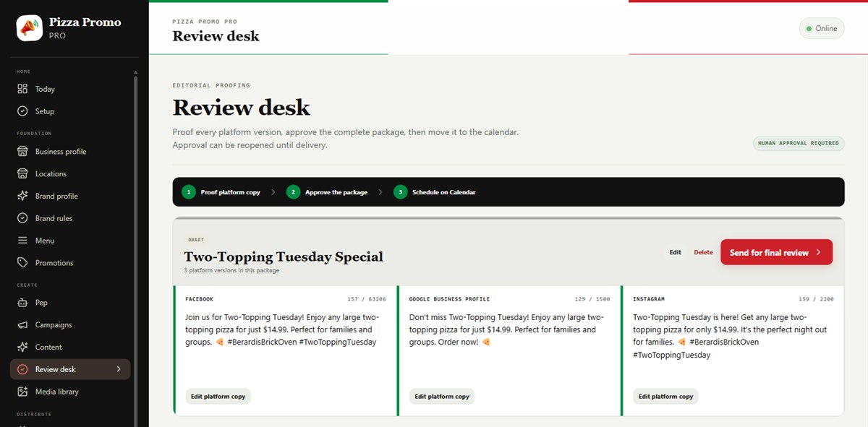The image size is (868, 427).
Task: Click the Google Business Profile post text
Action: [x=506, y=329]
